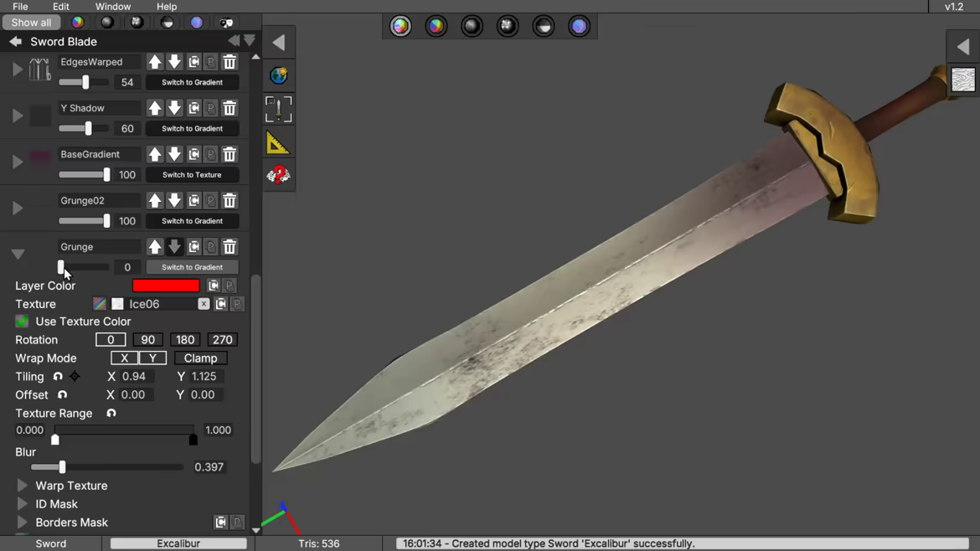Switch EdgesWarped to Gradient
This screenshot has width=980, height=551.
192,82
